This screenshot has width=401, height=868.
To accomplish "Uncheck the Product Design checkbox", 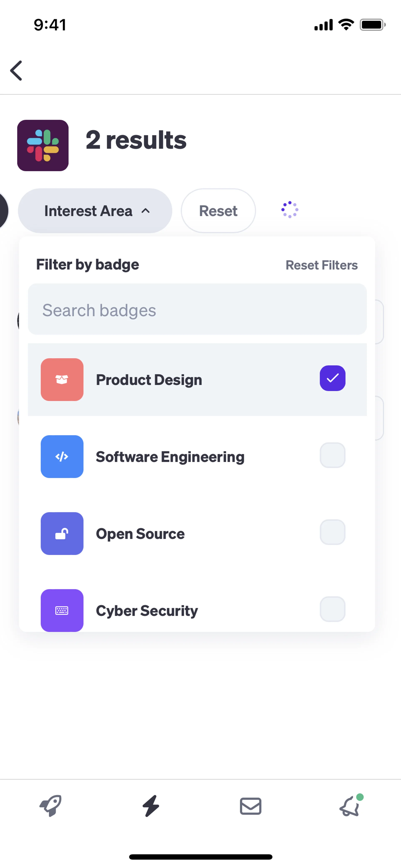I will (x=332, y=378).
